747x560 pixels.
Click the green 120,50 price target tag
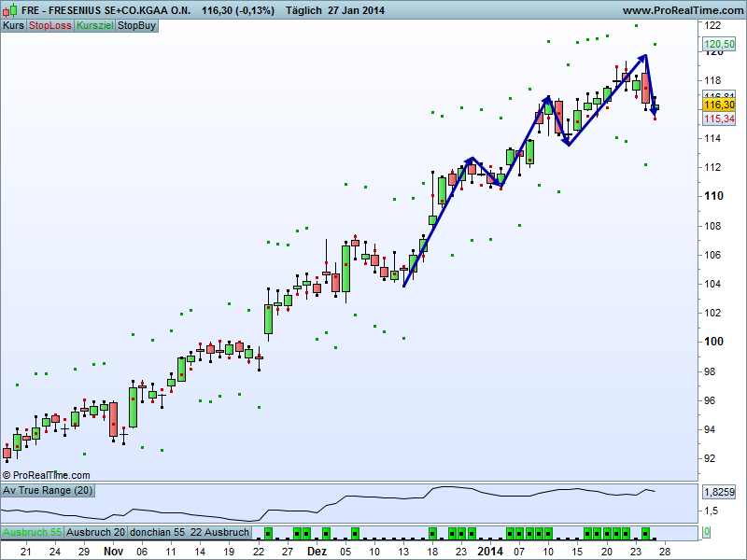719,45
